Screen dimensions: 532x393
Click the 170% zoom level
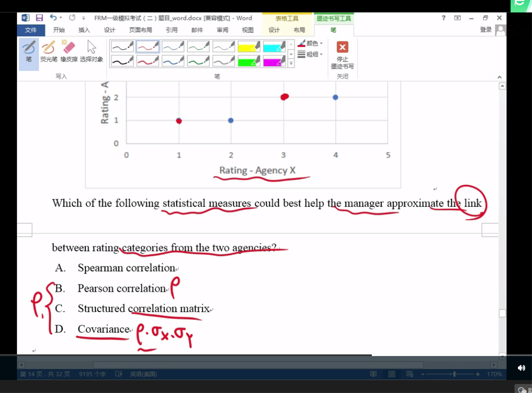coord(494,374)
